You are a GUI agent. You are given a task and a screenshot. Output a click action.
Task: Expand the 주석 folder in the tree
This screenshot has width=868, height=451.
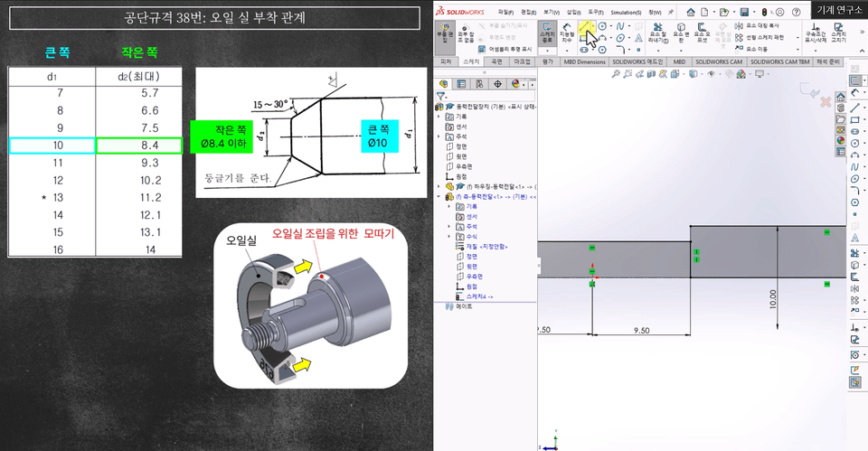pyautogui.click(x=439, y=136)
